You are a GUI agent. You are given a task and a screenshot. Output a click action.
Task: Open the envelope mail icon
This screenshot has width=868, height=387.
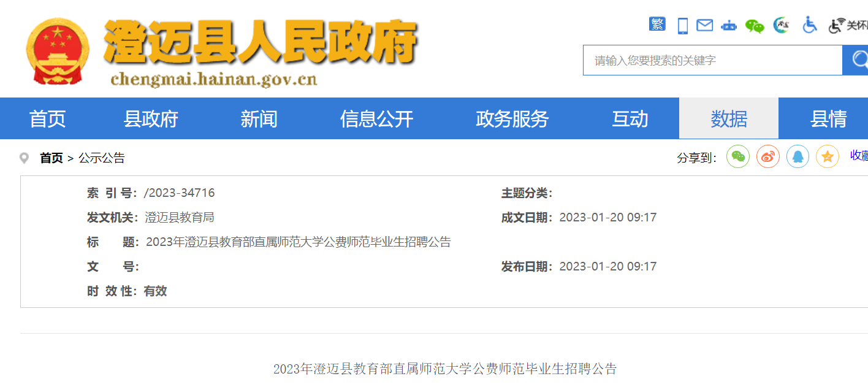pos(705,25)
